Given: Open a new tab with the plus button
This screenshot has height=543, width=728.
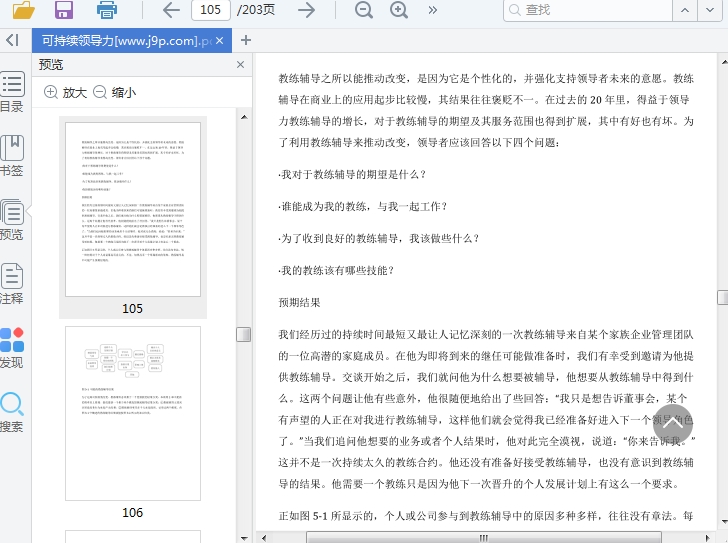Looking at the screenshot, I should tap(246, 40).
